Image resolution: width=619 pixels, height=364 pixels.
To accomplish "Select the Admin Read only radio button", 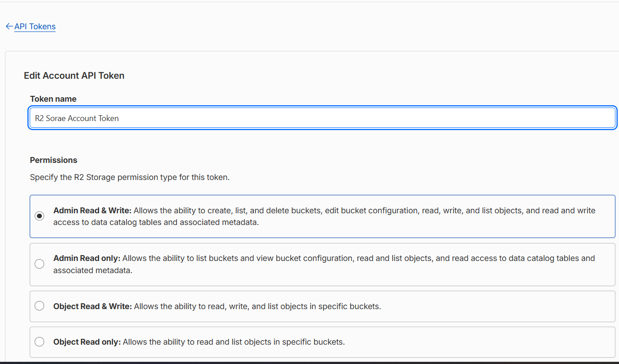I will 40,264.
